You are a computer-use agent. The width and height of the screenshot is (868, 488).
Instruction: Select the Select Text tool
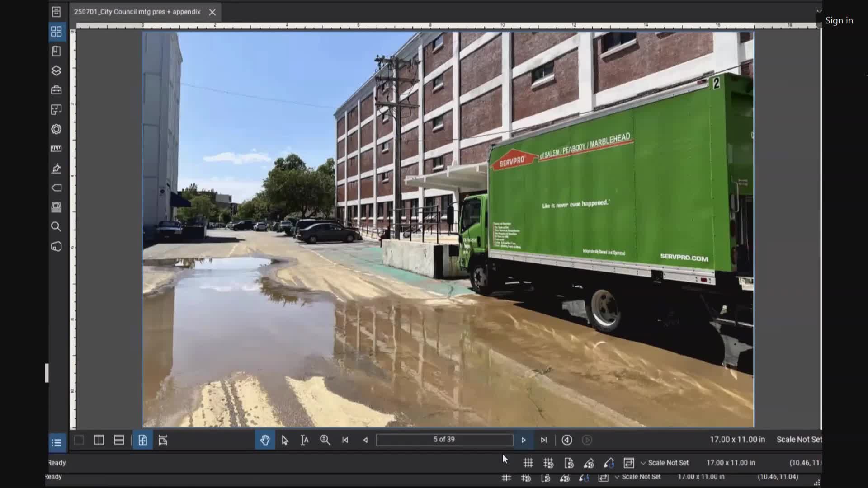[x=305, y=440]
